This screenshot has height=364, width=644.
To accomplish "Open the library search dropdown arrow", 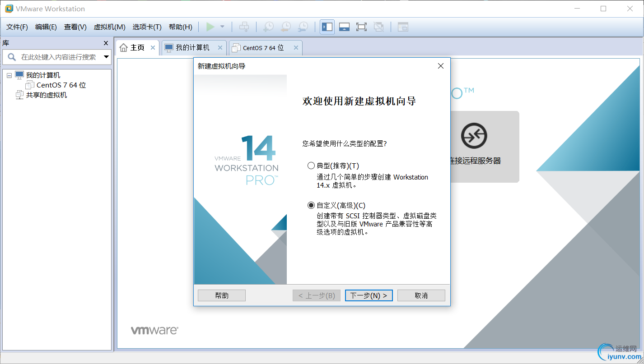I will [x=107, y=57].
